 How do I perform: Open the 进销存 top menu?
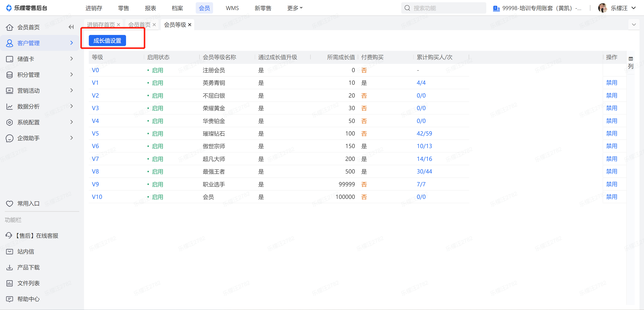94,8
